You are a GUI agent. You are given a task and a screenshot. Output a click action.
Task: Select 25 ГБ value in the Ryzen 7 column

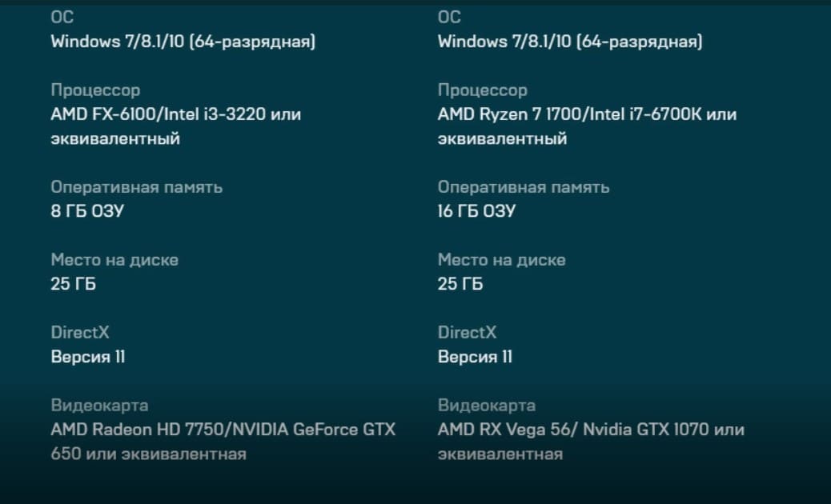click(460, 284)
